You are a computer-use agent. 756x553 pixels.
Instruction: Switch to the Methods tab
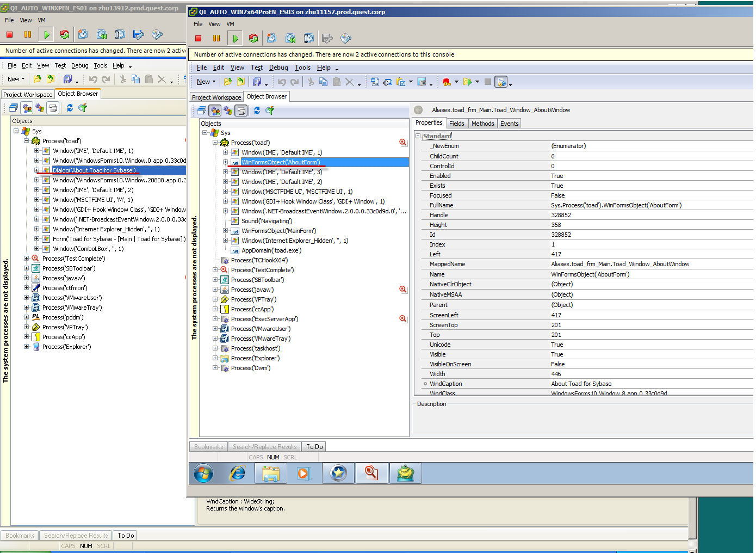coord(482,124)
